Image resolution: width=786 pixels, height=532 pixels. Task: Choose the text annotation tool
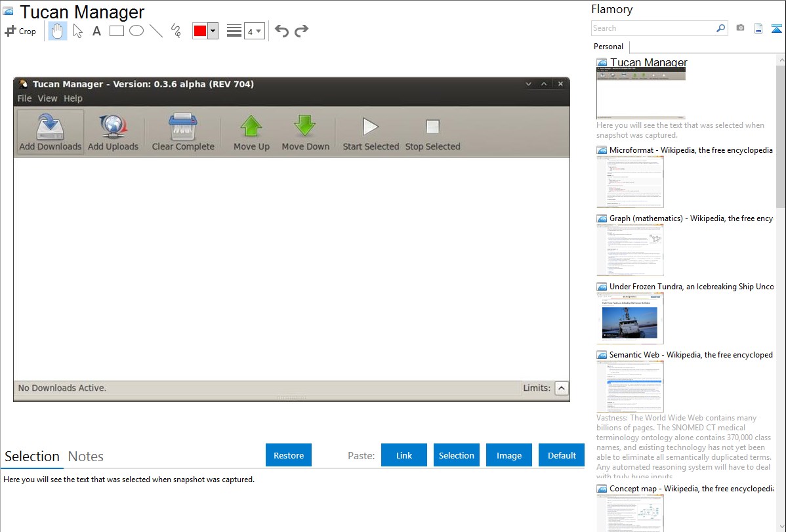96,31
